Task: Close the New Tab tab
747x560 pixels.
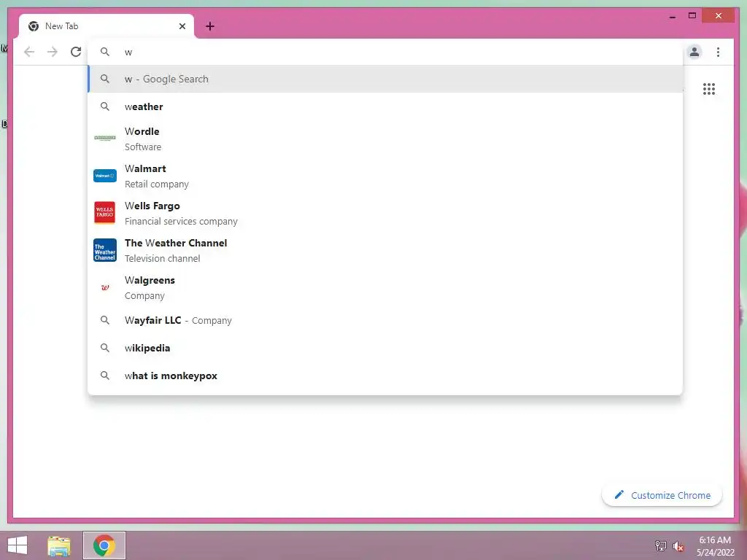Action: [182, 26]
